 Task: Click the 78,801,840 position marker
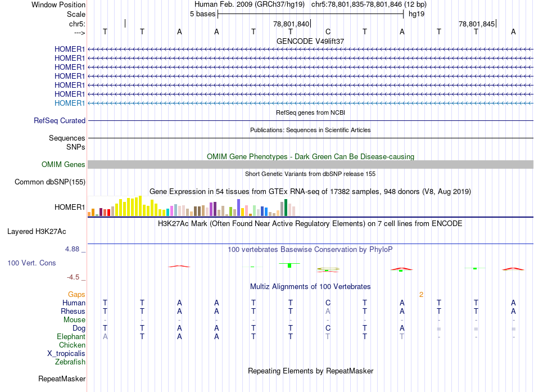tap(291, 24)
